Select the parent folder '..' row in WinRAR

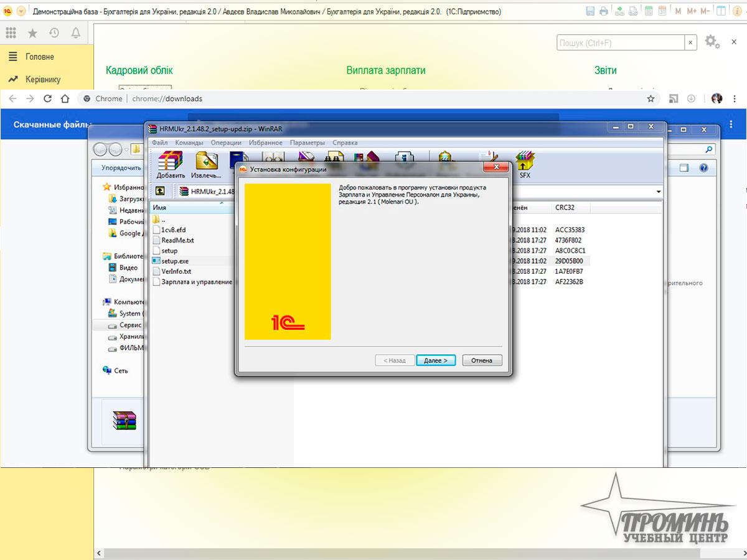tap(159, 220)
